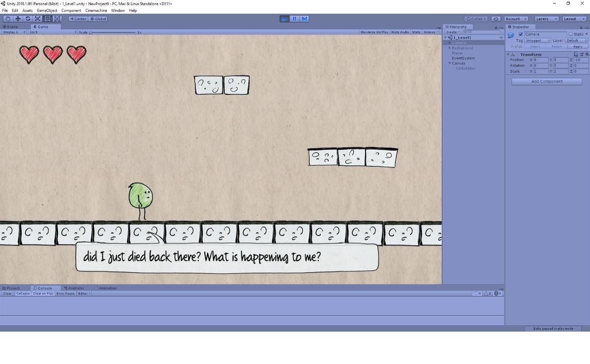The width and height of the screenshot is (590, 364).
Task: Adjust the Game view Scale slider
Action: pyautogui.click(x=112, y=32)
